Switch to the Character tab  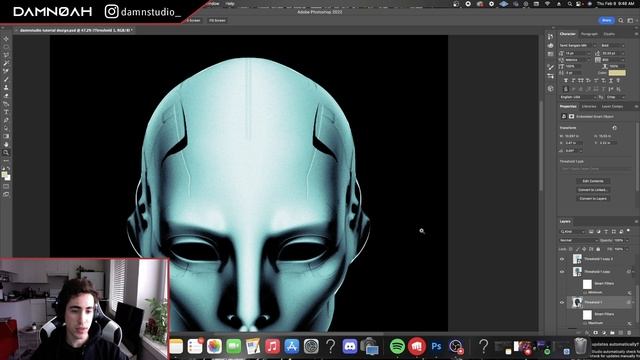coord(567,34)
